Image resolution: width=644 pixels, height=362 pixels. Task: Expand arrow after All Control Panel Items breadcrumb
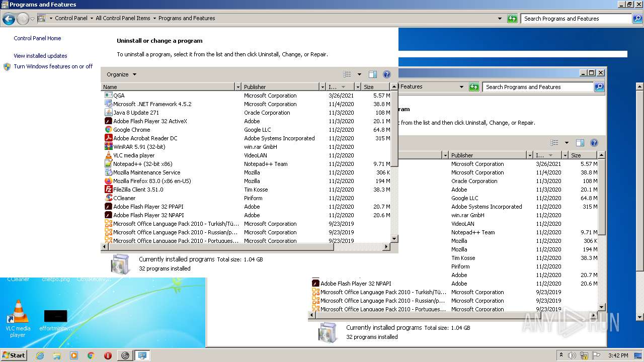click(154, 18)
